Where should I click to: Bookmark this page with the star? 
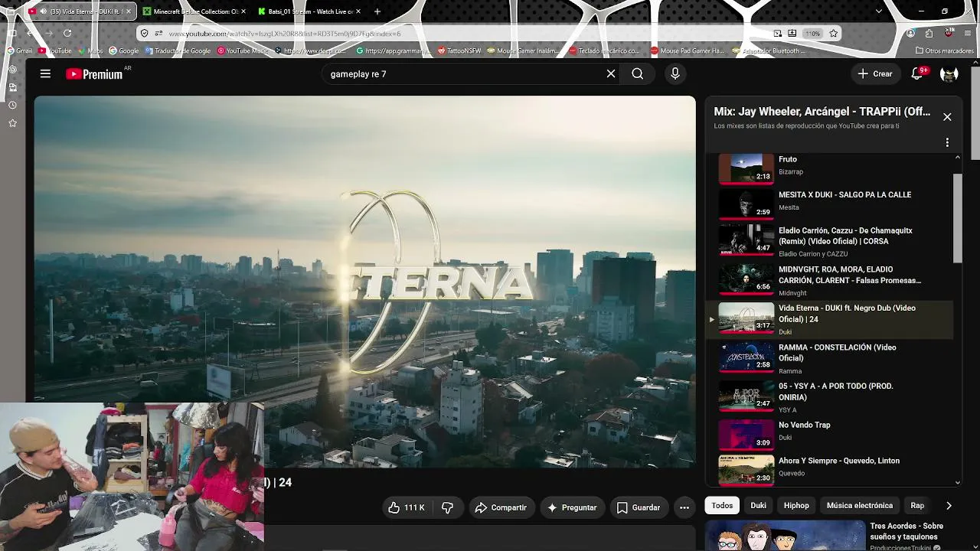click(x=834, y=33)
